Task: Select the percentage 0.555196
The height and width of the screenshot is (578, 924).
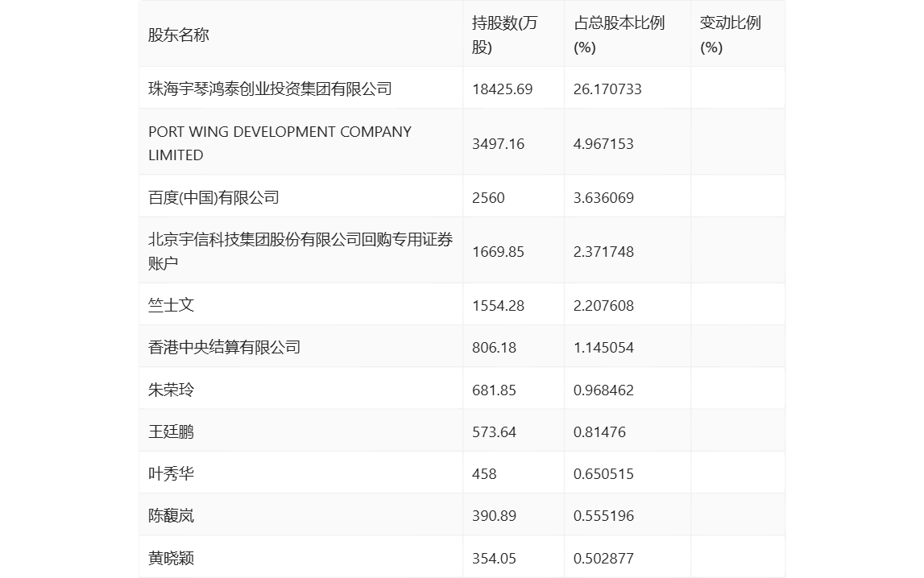Action: 603,516
